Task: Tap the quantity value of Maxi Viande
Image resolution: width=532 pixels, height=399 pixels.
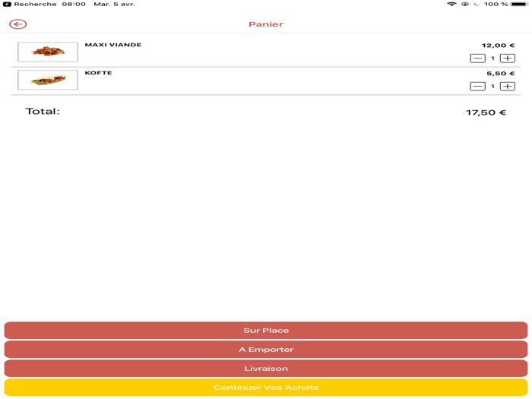Action: (x=492, y=59)
